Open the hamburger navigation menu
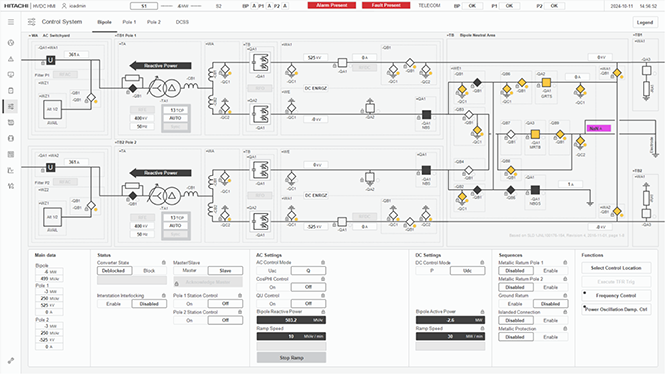Image resolution: width=665 pixels, height=374 pixels. pos(11,22)
